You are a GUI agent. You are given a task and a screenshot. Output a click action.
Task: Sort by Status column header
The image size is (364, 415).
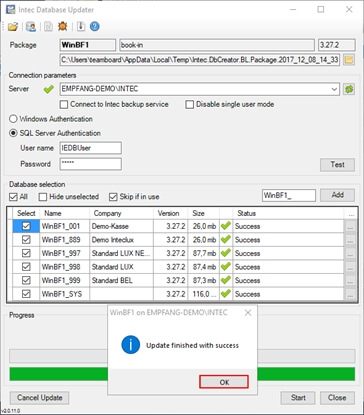[288, 213]
